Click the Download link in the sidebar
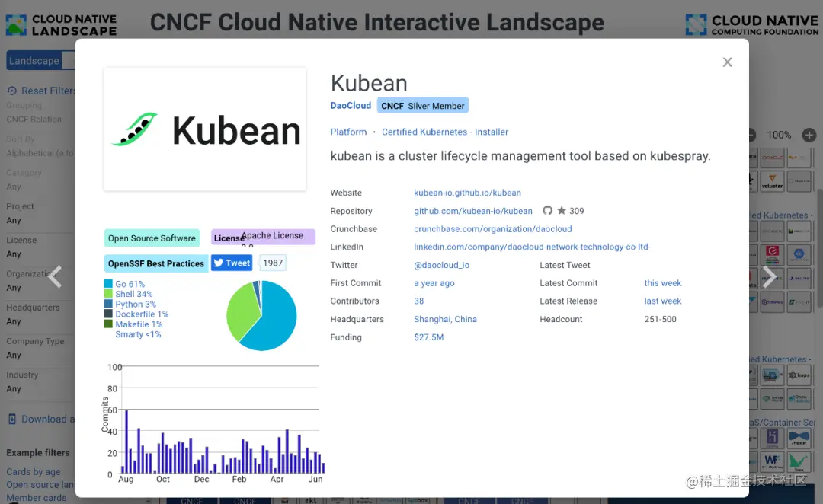The width and height of the screenshot is (823, 504). 41,419
